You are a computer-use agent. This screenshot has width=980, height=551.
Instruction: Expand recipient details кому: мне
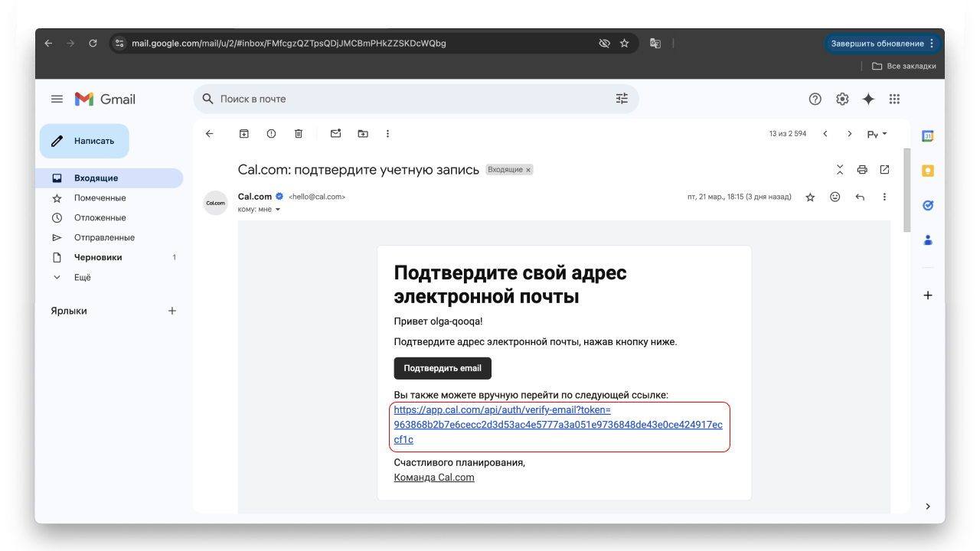(260, 209)
